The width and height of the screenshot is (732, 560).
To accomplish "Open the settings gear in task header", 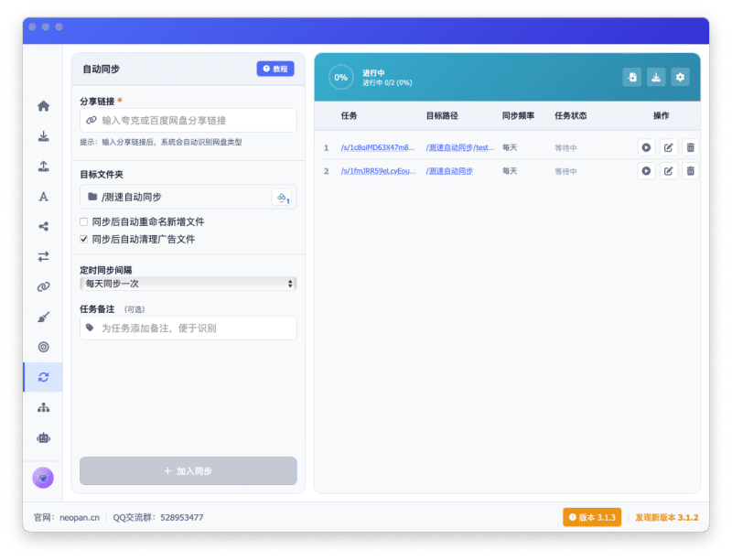I will click(x=680, y=78).
